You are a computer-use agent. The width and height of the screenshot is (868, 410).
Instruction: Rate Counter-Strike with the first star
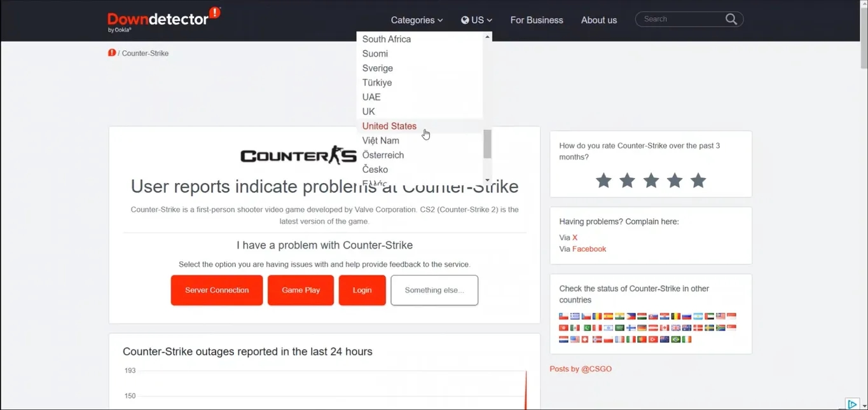603,181
